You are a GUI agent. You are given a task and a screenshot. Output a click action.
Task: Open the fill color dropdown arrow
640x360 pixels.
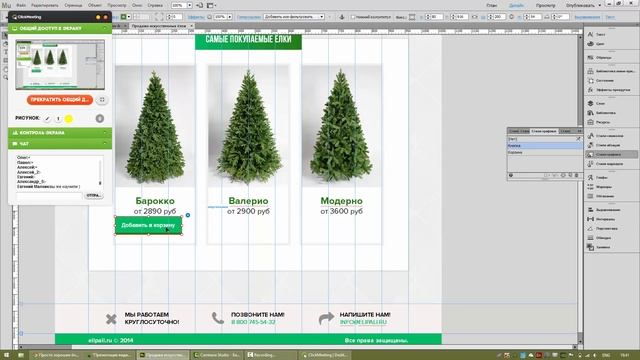[129, 17]
